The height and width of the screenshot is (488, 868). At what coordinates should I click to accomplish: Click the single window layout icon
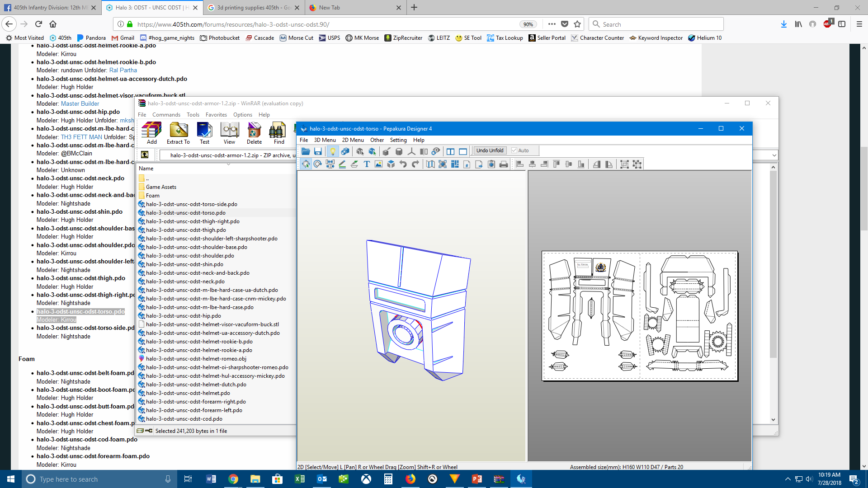pyautogui.click(x=463, y=151)
